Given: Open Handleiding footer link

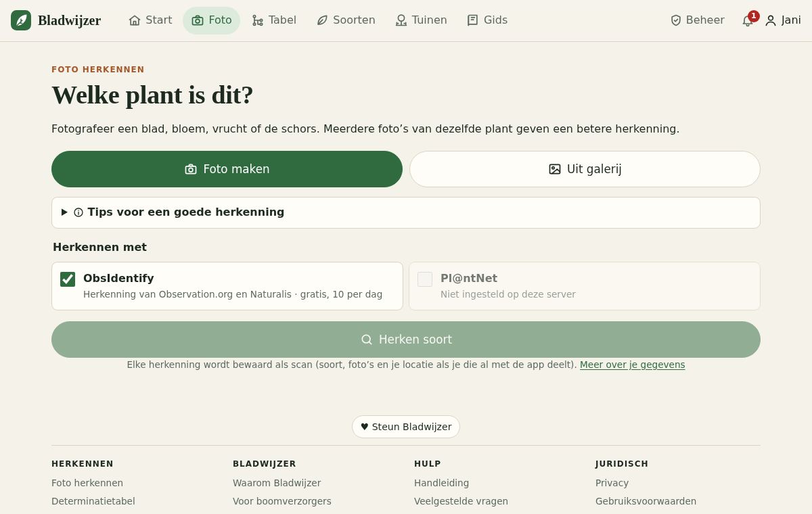Looking at the screenshot, I should click(441, 483).
